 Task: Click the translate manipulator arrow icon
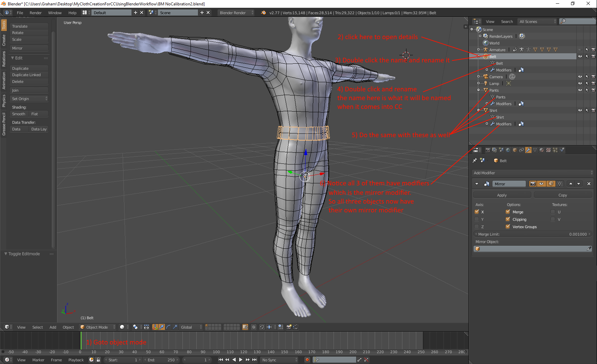[x=162, y=327]
